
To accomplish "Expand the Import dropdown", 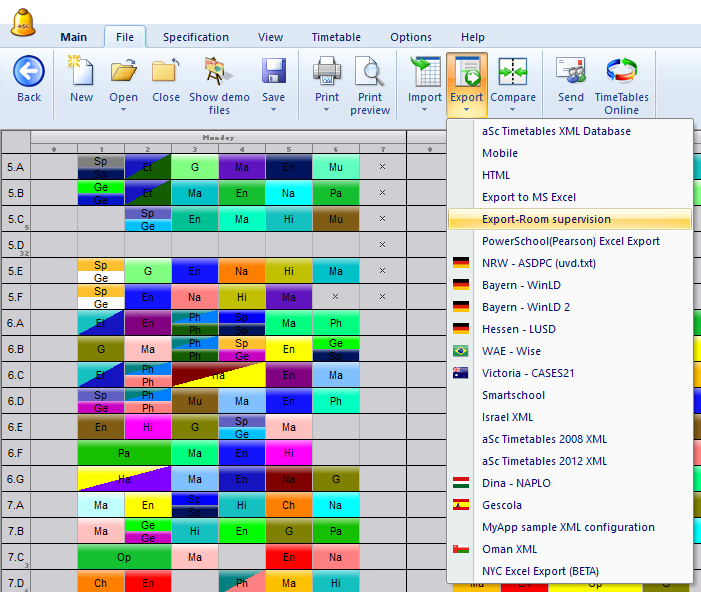I will pos(425,110).
